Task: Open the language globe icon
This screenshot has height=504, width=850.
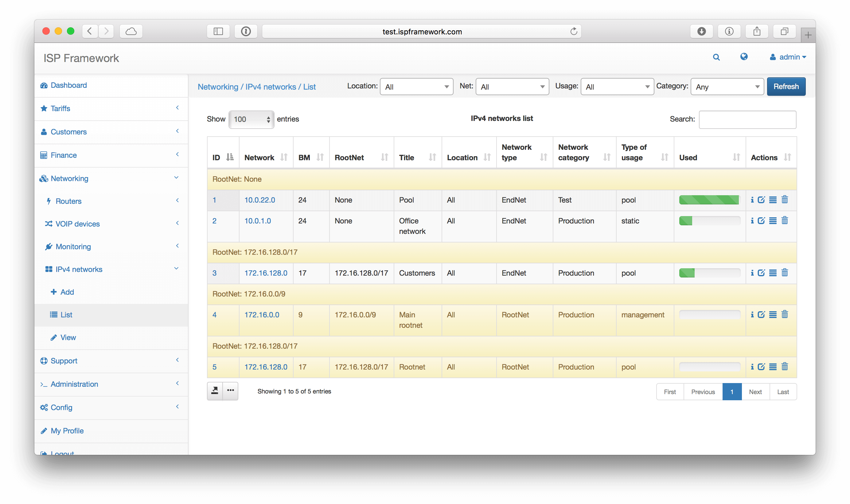Action: coord(744,57)
